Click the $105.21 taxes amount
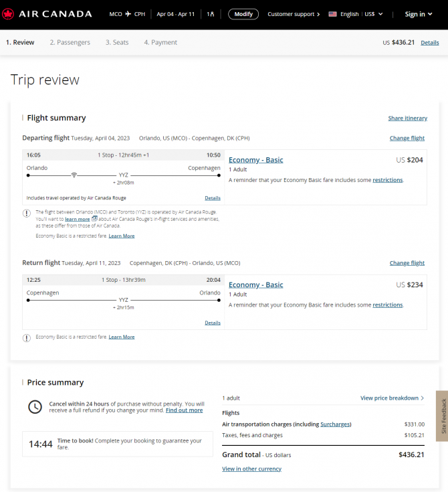The width and height of the screenshot is (448, 492). click(414, 435)
